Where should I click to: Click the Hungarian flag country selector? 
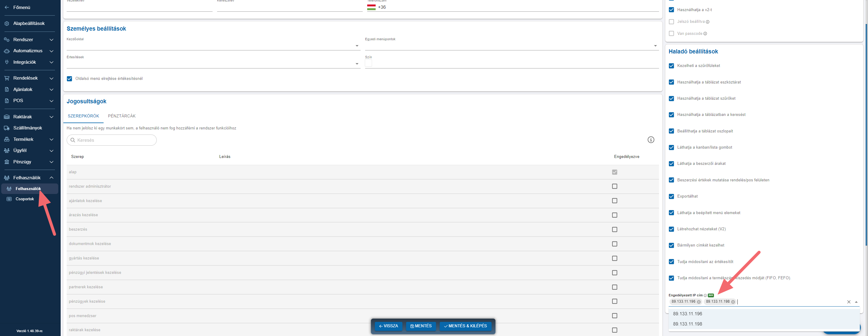[371, 7]
